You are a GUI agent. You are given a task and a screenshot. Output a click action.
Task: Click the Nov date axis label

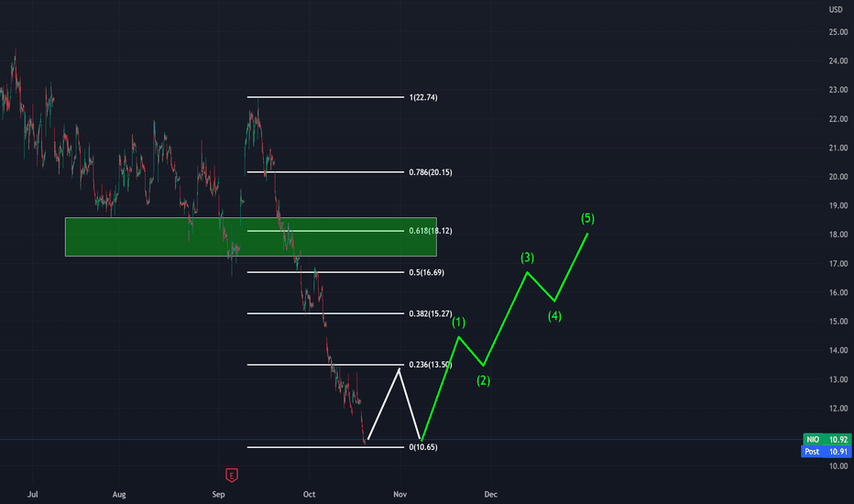coord(400,494)
